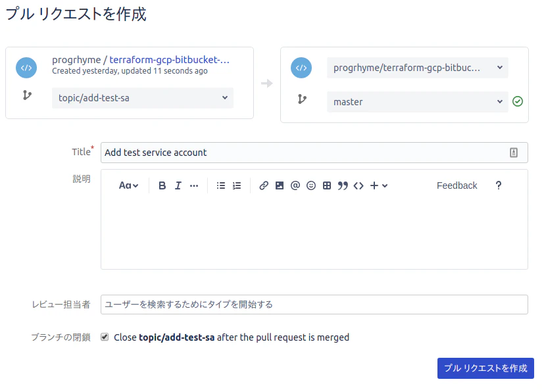Click the destination branch icon
The width and height of the screenshot is (544, 392).
coord(302,99)
